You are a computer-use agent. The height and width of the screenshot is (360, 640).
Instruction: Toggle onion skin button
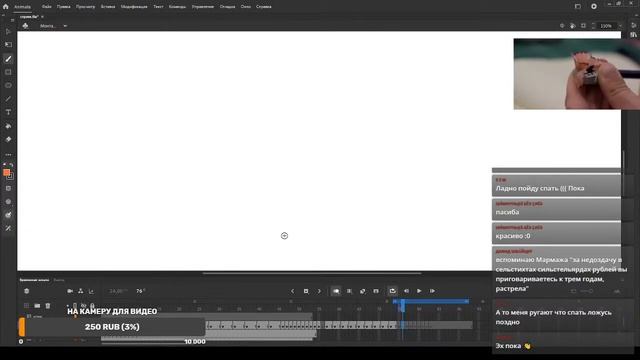pyautogui.click(x=336, y=291)
